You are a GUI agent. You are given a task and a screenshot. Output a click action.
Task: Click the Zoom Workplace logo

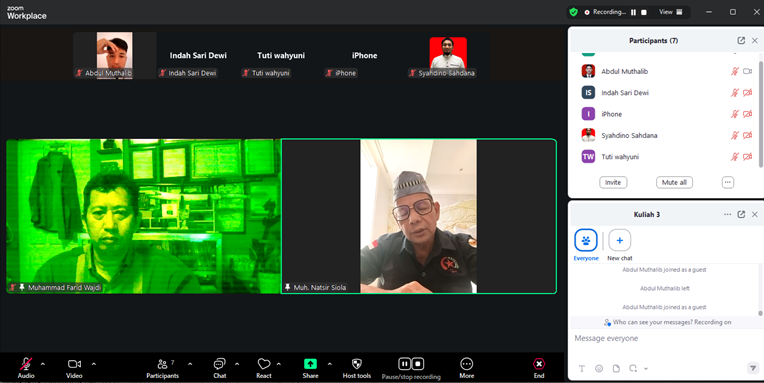(x=27, y=13)
